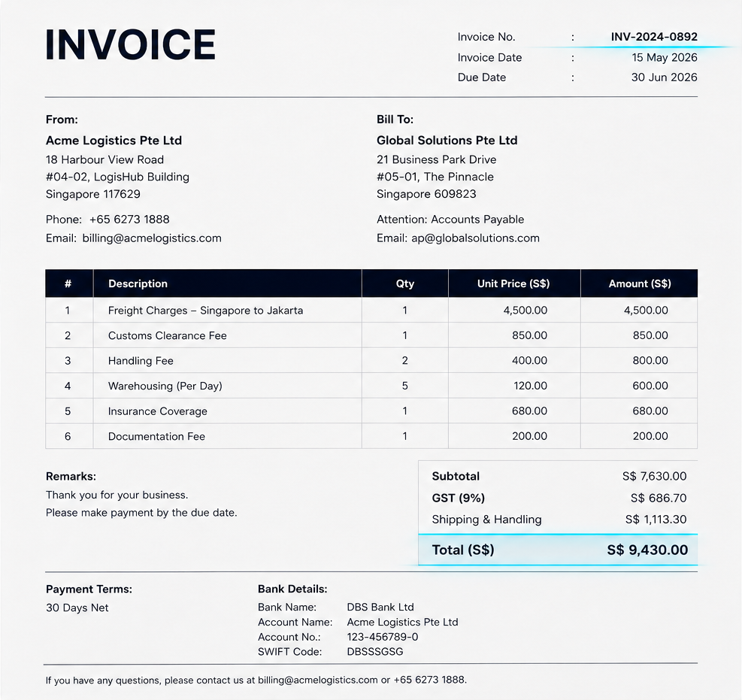
Task: Select Freight Charges – Singapore to Jakarta
Action: 205,311
